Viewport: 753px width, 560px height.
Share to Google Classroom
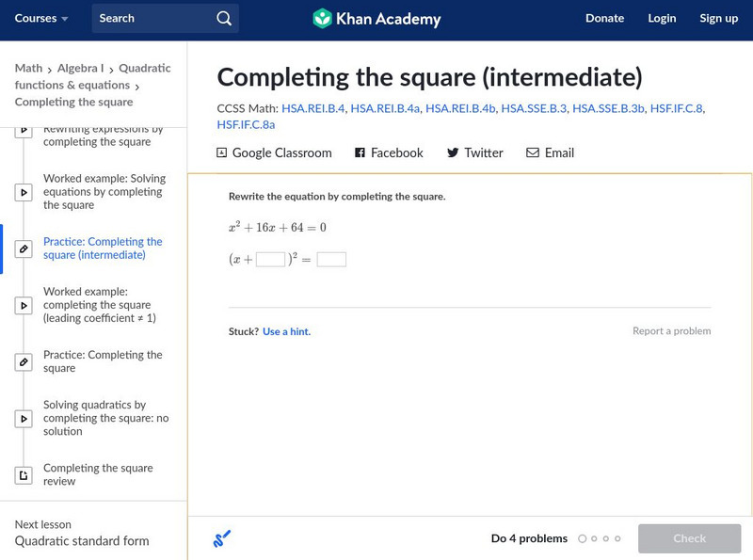pos(281,152)
